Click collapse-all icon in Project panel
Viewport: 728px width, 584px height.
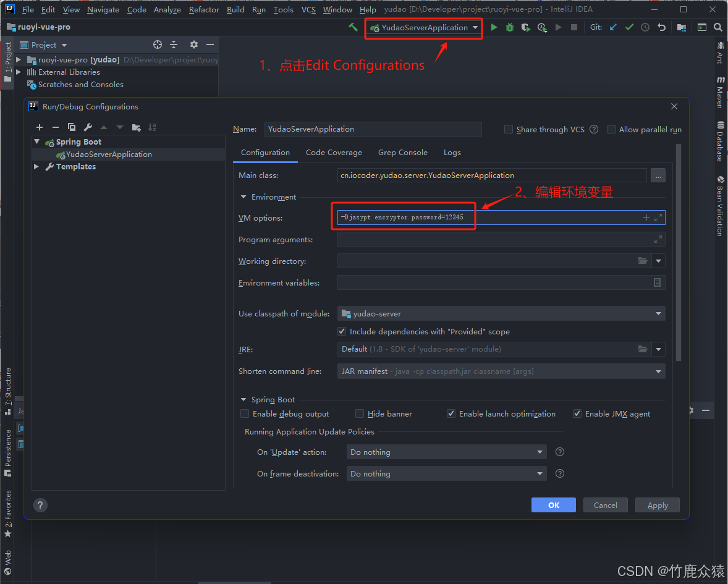click(174, 44)
